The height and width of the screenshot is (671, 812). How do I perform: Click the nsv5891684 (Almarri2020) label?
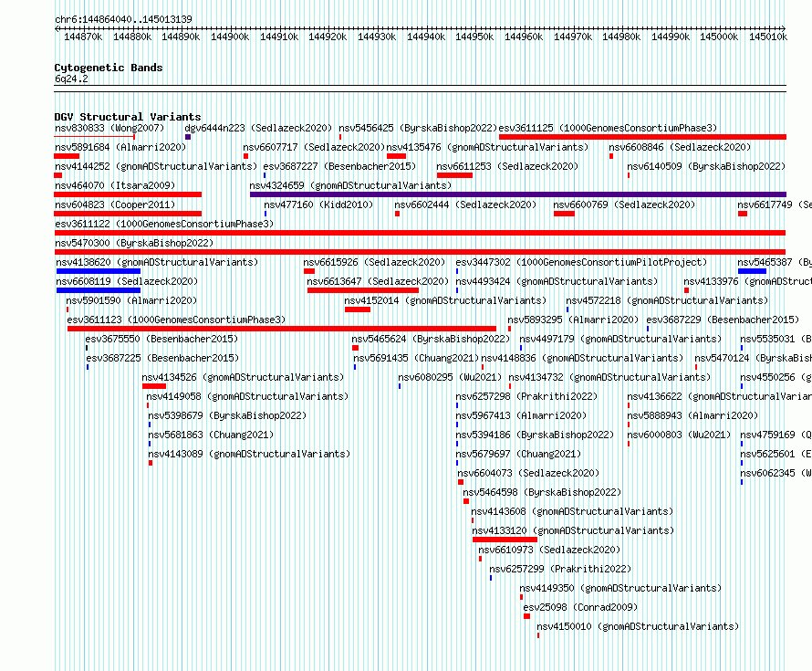click(120, 147)
